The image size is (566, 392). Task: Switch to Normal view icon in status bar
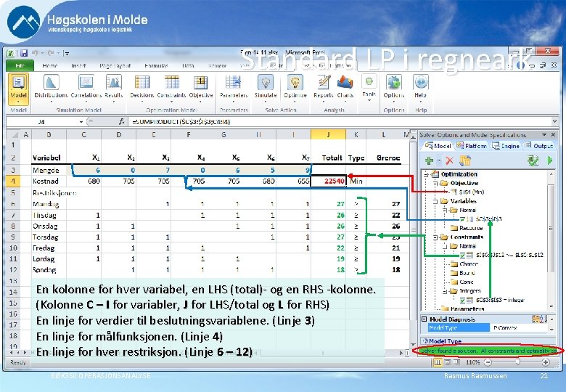437,362
